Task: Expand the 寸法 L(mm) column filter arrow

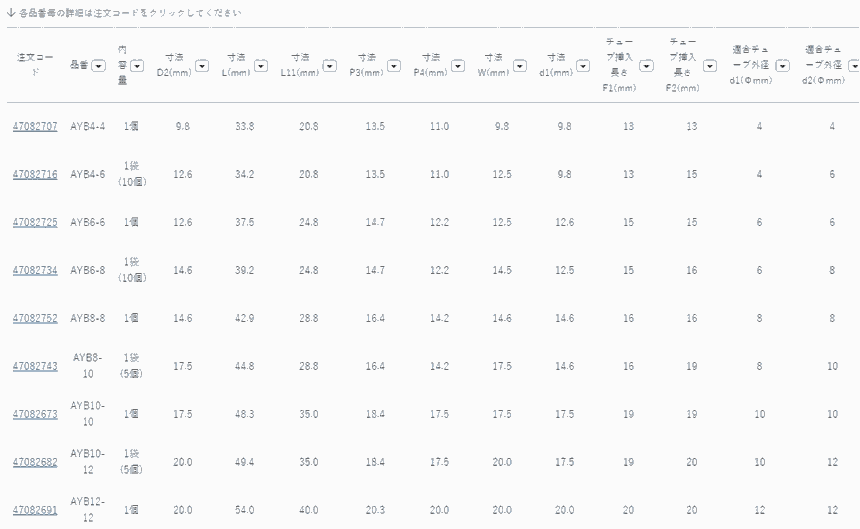Action: [261, 66]
